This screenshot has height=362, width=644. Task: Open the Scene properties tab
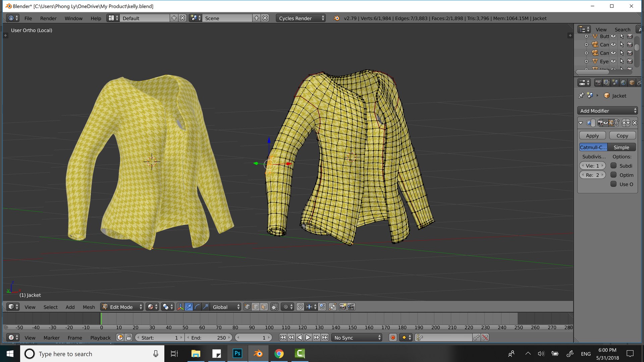(615, 83)
